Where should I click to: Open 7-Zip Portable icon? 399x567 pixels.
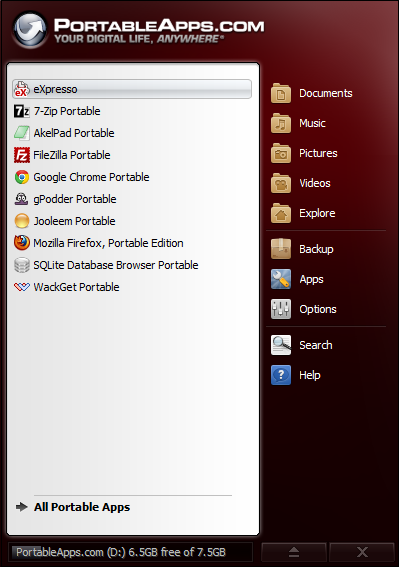[21, 111]
